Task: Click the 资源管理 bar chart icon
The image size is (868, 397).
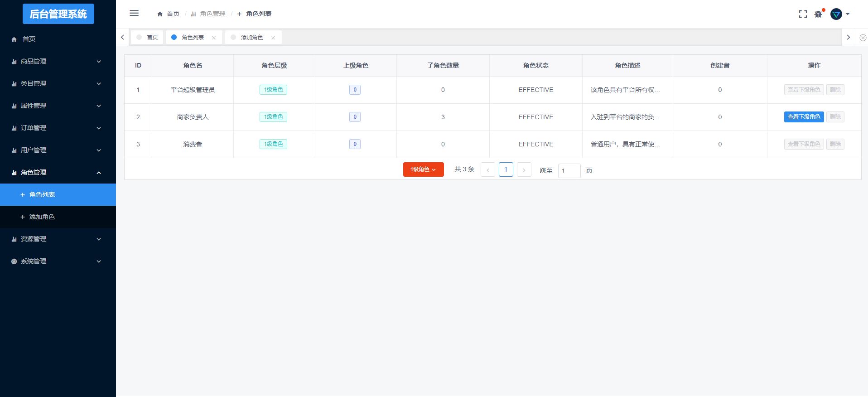Action: [14, 239]
